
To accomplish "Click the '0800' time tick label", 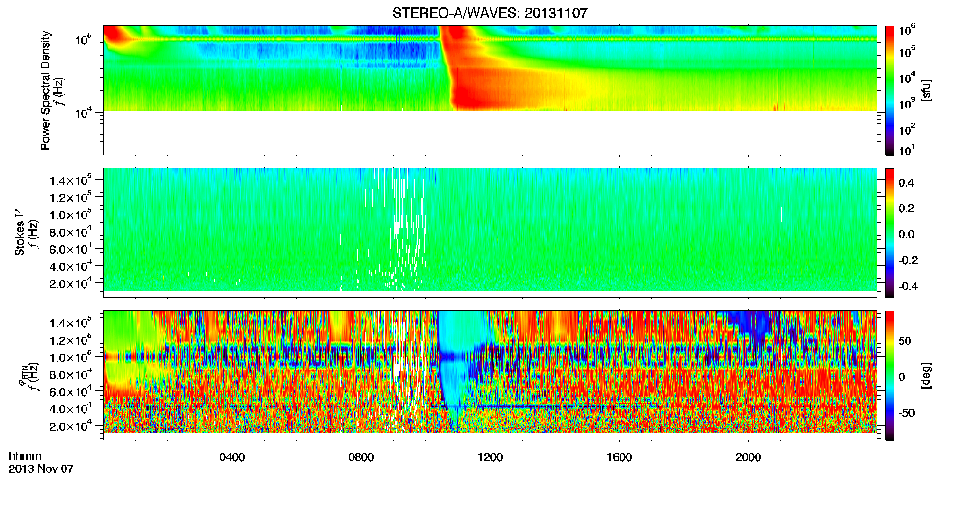I will (361, 457).
